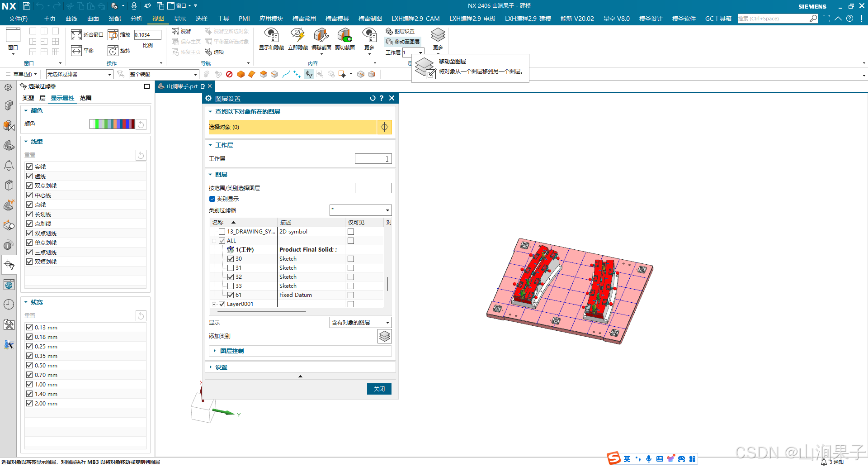Open the 图层设置 ribbon command

(400, 31)
